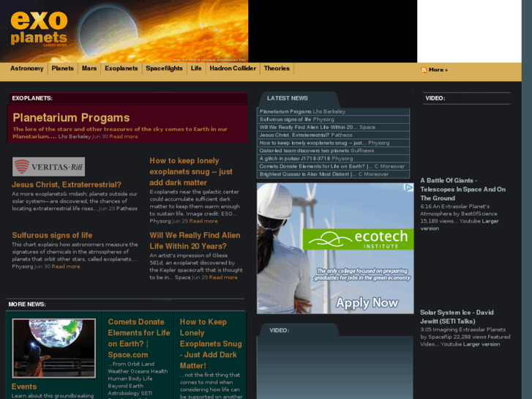This screenshot has width=532, height=399.
Task: Open the Life navigation item
Action: pos(196,68)
